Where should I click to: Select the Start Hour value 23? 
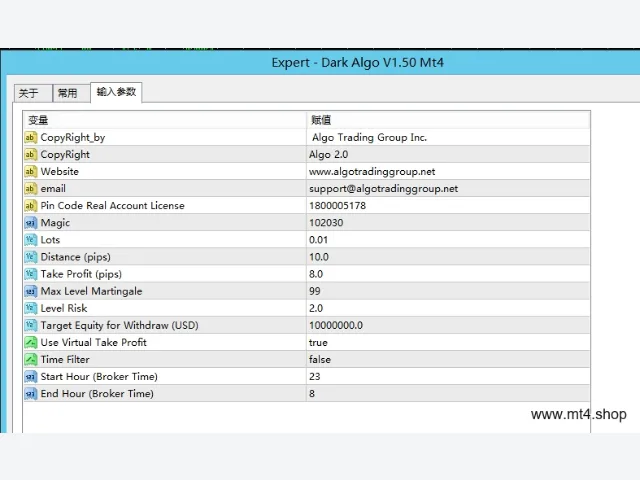[448, 377]
